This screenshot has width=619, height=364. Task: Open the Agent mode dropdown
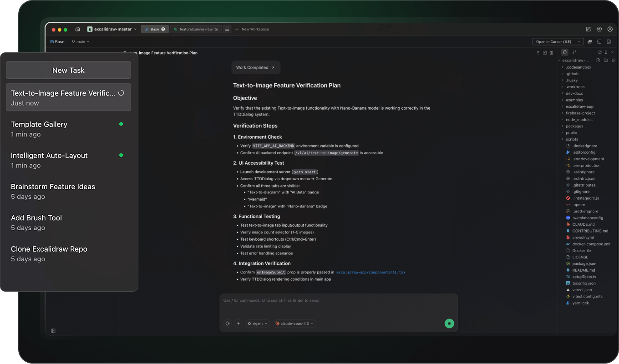[258, 324]
